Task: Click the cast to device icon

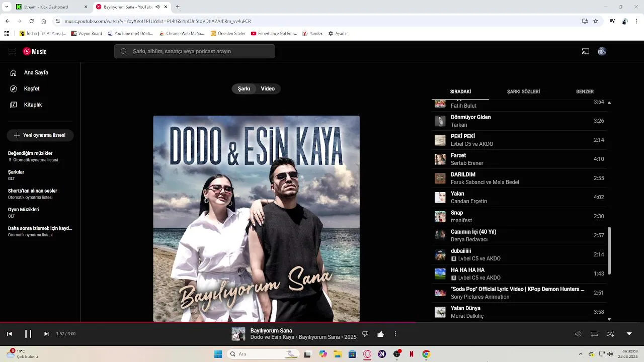Action: point(586,51)
